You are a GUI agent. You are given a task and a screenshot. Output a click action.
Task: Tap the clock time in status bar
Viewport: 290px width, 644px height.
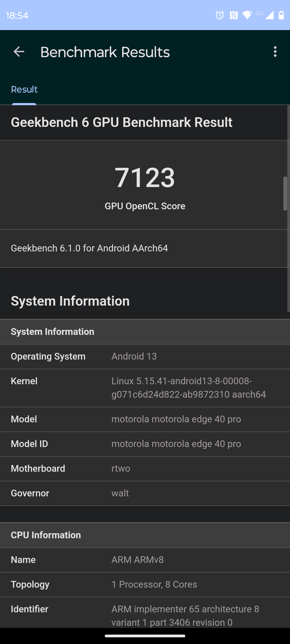pos(17,15)
